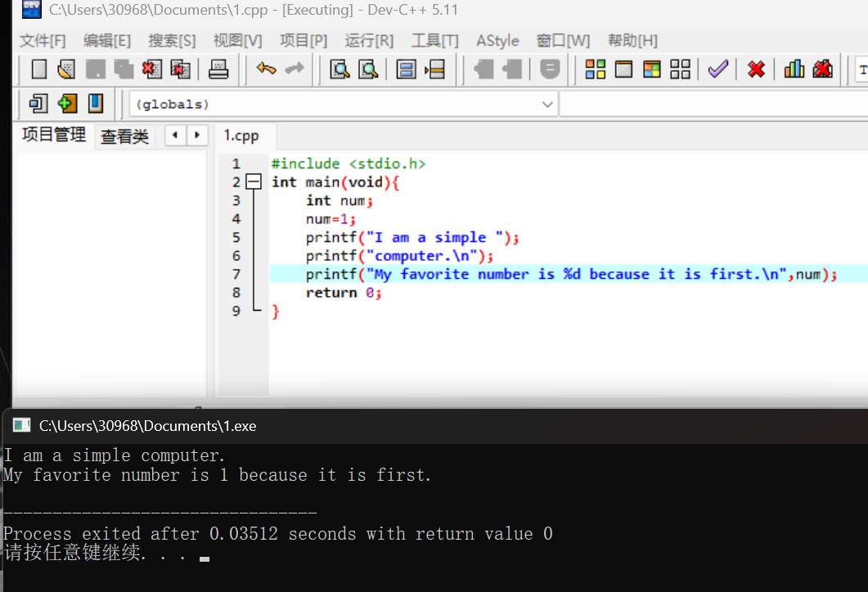Close the current file via toolbar

151,70
